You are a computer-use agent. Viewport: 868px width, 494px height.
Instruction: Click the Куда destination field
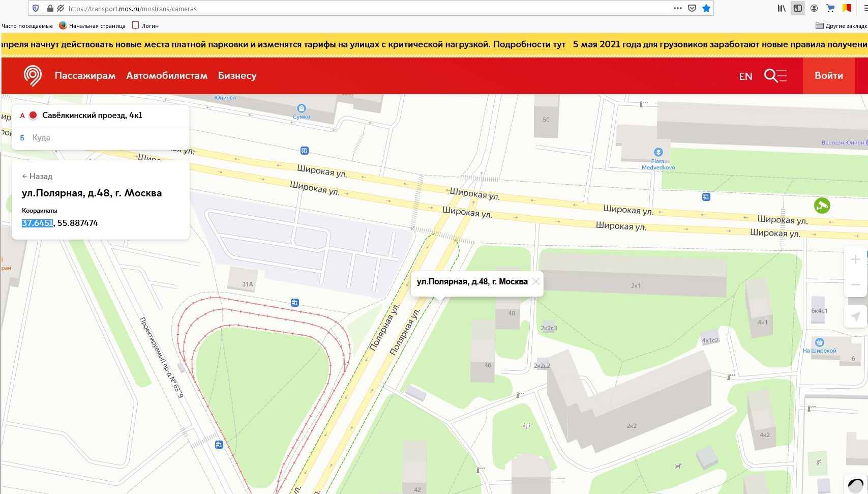(x=102, y=138)
